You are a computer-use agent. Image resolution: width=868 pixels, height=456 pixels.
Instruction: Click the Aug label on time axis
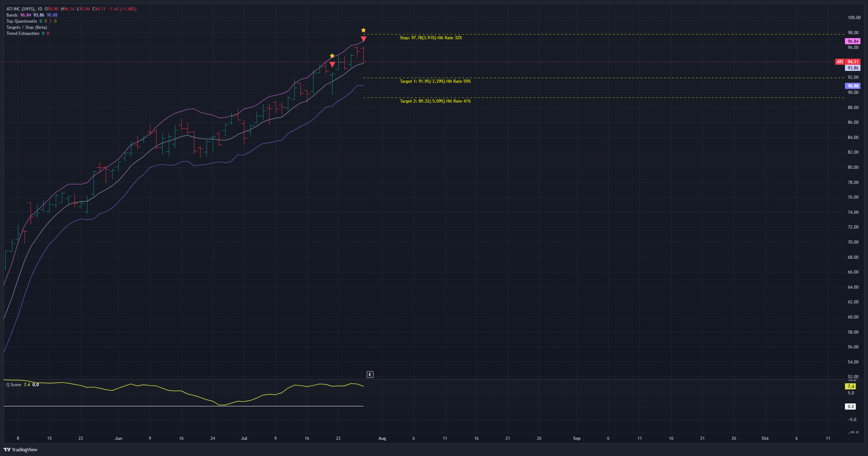pos(382,438)
